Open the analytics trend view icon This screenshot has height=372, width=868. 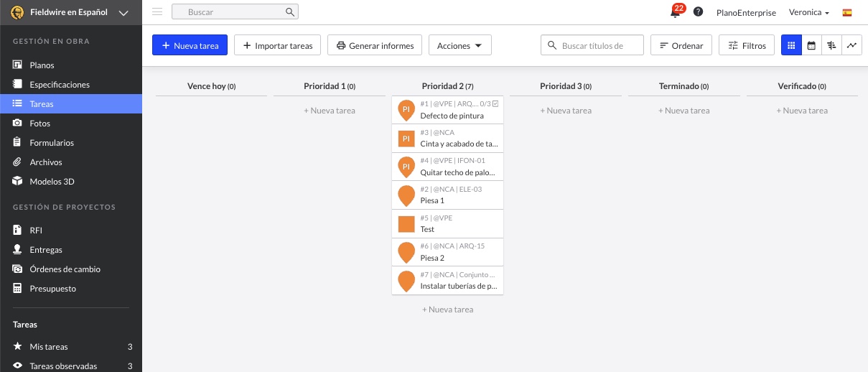(x=851, y=45)
